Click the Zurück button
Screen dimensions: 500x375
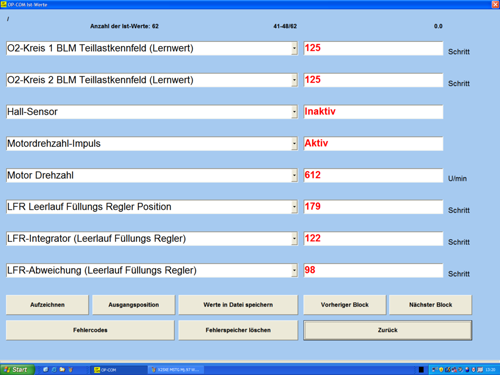pos(388,330)
